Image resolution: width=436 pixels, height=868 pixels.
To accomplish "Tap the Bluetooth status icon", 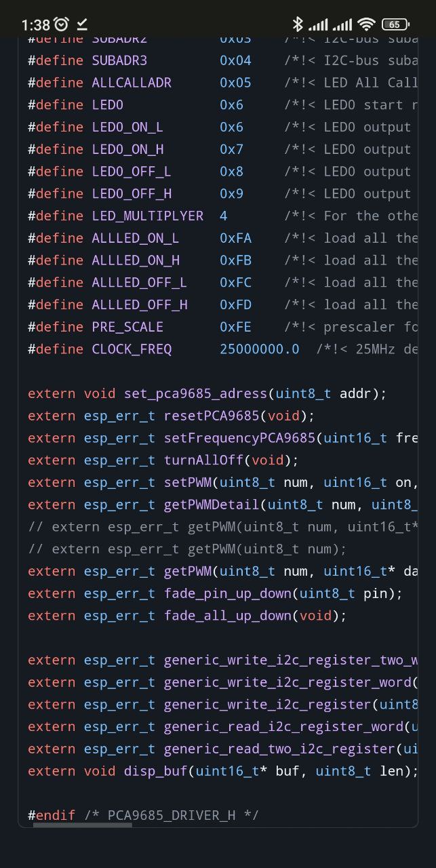I will (x=297, y=24).
